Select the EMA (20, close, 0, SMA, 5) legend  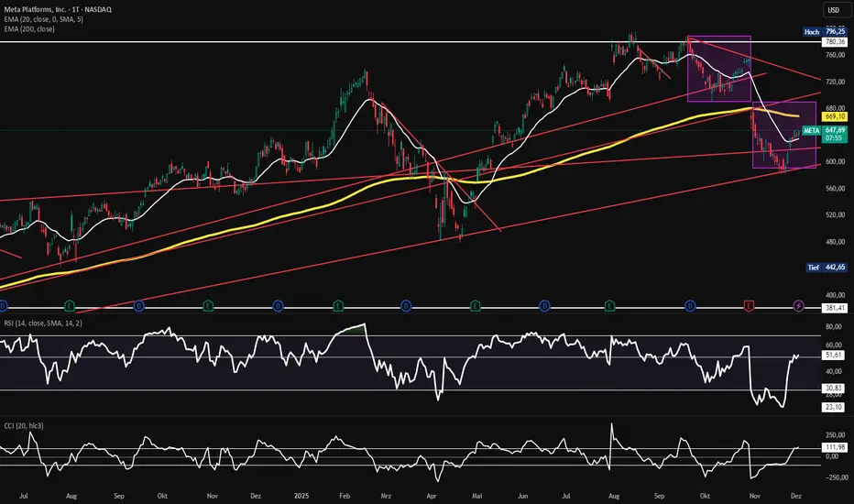coord(44,19)
